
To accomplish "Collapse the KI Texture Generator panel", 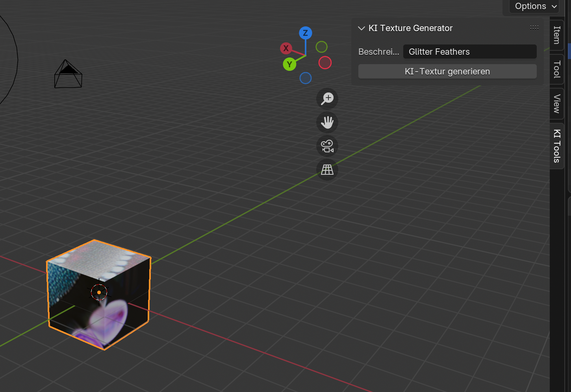I will tap(362, 28).
